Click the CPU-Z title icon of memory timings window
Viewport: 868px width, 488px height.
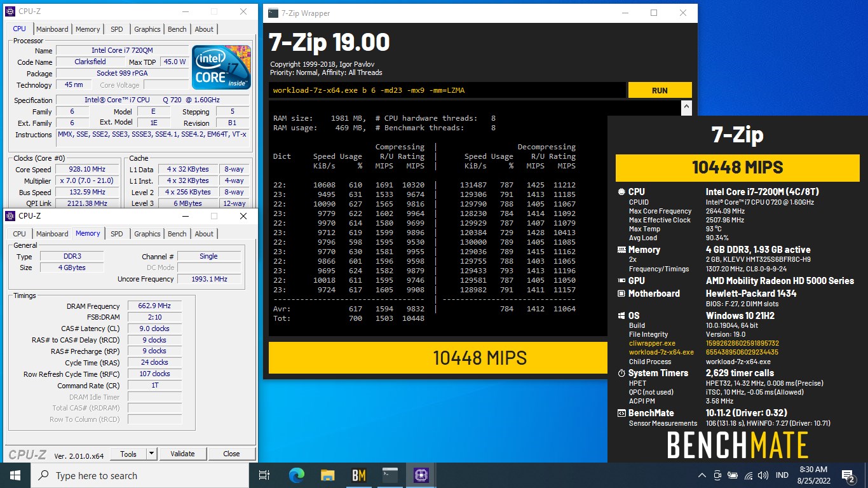pos(10,216)
